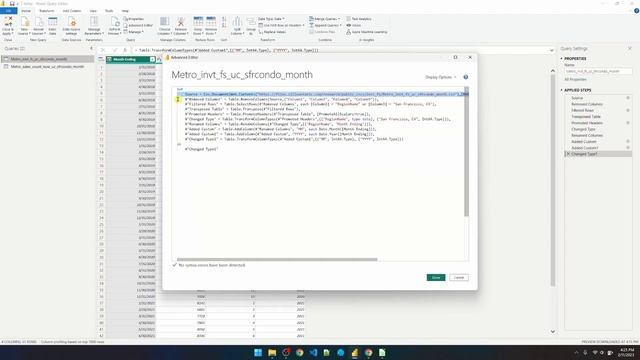The width and height of the screenshot is (640, 360).
Task: Open Data source settings
Action: 71,26
